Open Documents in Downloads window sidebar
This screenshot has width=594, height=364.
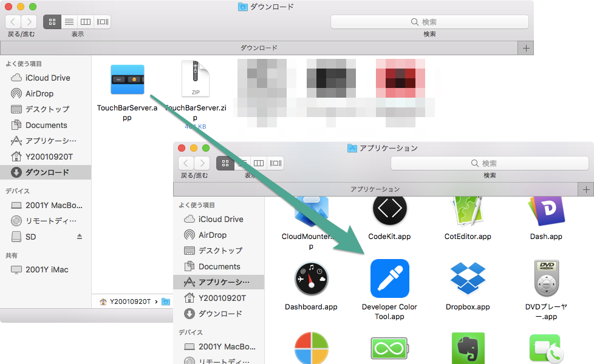(46, 125)
